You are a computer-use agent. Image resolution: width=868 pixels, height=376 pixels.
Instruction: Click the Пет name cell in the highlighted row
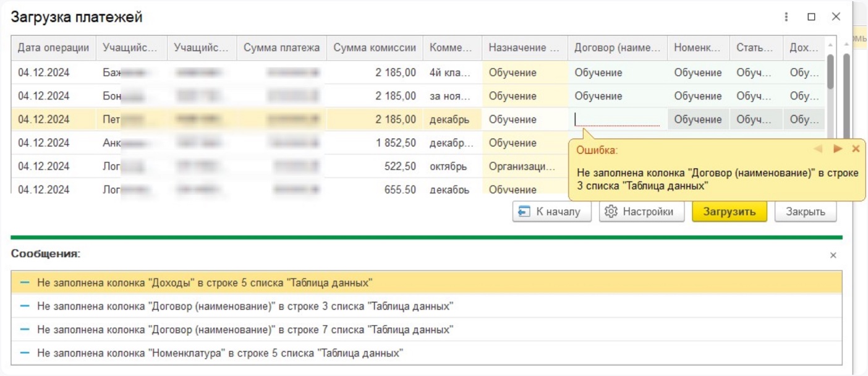132,119
